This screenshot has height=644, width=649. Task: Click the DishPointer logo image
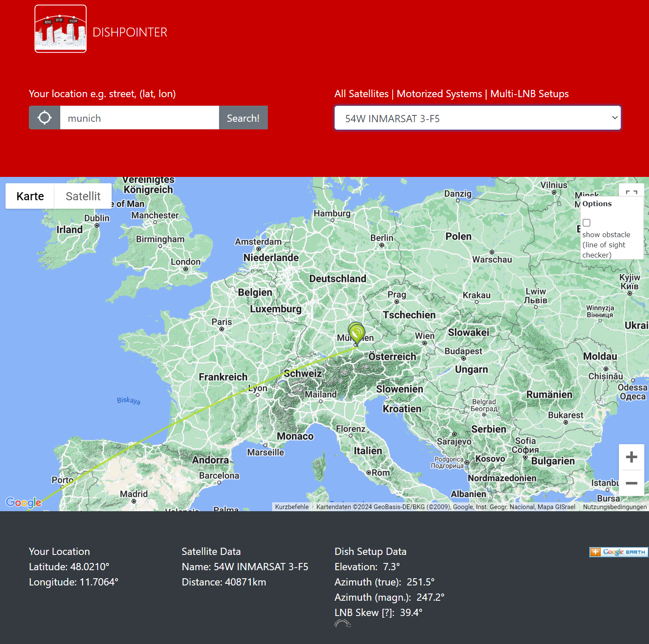[60, 29]
